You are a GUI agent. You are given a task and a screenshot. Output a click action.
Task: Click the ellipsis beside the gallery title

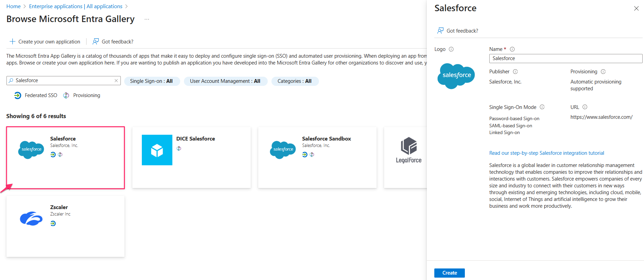point(147,19)
